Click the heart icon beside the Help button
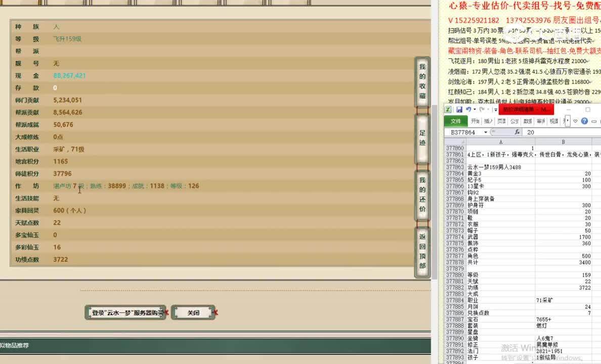Image resolution: width=601 pixels, height=364 pixels. coord(576,120)
